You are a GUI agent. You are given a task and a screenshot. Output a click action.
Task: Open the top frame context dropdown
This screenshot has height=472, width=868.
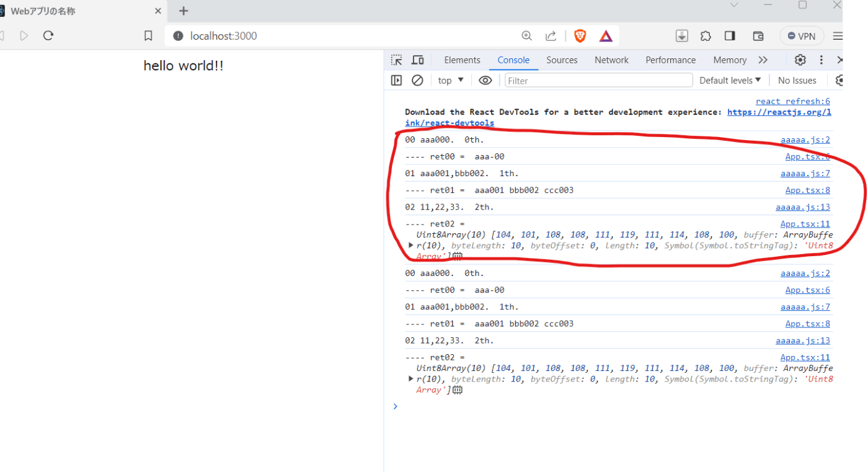[x=449, y=80]
